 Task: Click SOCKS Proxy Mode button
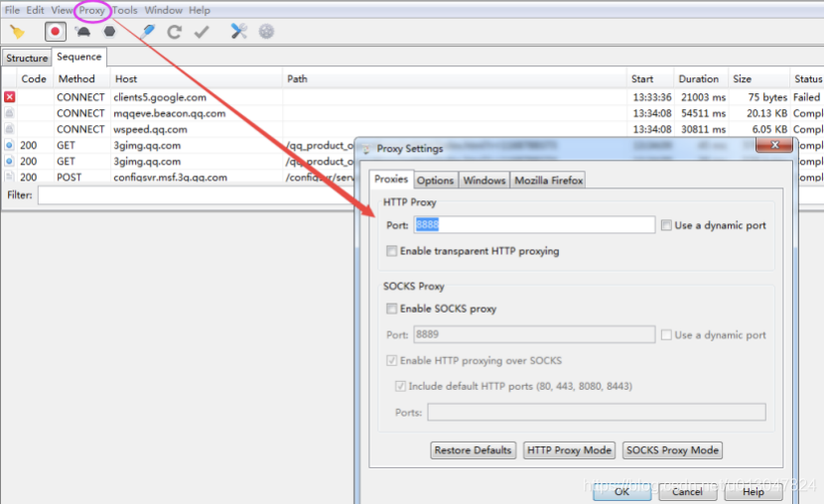tap(672, 450)
